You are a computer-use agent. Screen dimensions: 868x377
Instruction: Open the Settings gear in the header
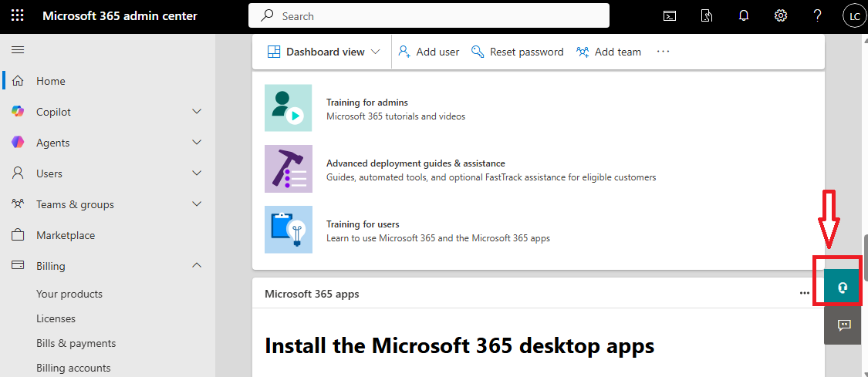781,16
